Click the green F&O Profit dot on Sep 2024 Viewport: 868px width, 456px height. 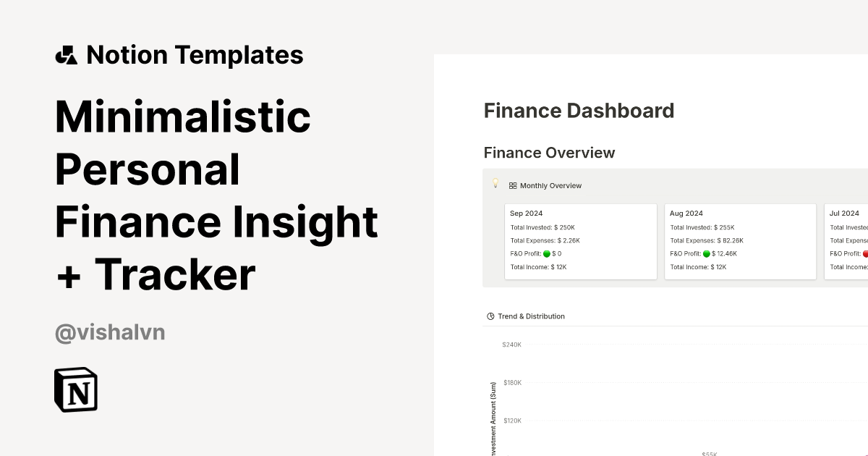(547, 253)
